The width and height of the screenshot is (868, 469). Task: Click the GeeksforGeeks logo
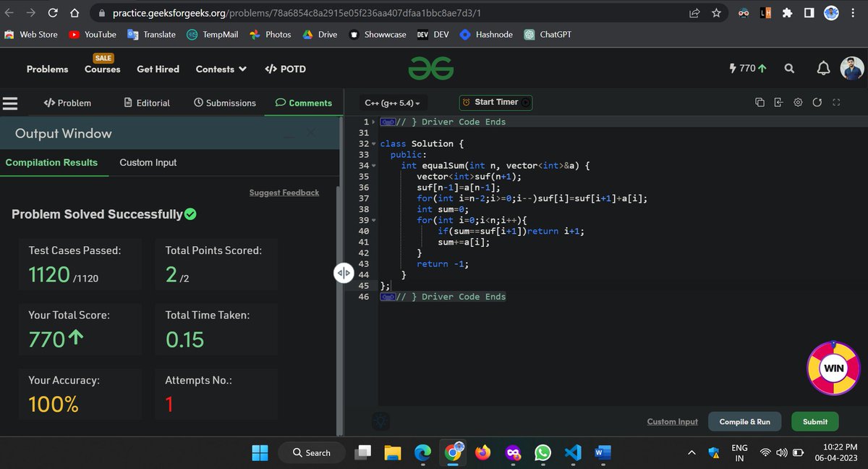tap(431, 69)
